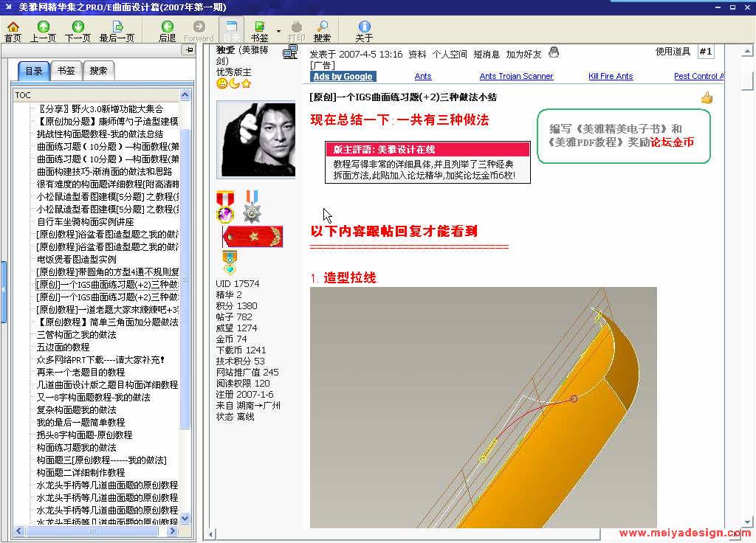Switch to the 搜索 tab in panel
The image size is (756, 543).
(x=98, y=71)
